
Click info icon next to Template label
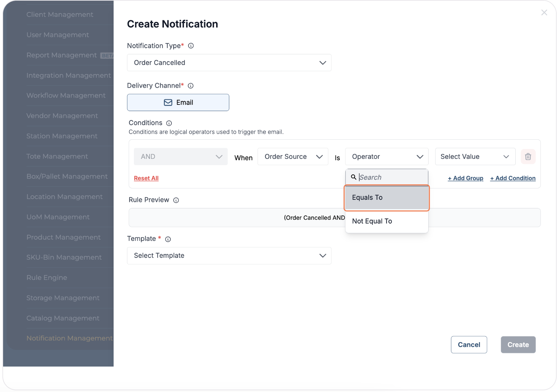(168, 239)
